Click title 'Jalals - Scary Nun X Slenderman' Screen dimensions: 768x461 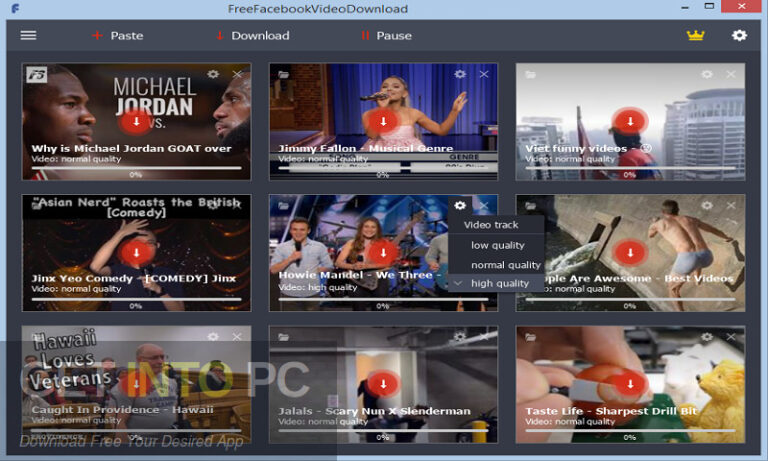coord(374,411)
